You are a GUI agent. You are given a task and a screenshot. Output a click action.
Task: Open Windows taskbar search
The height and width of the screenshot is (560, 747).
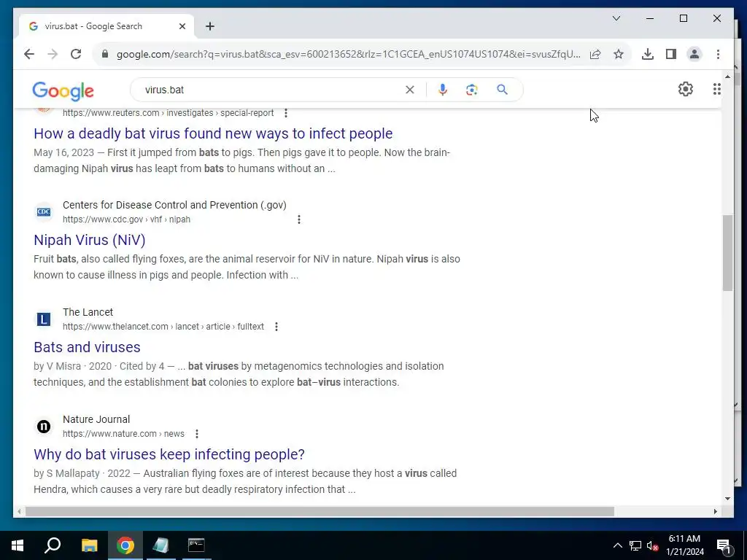pos(53,545)
